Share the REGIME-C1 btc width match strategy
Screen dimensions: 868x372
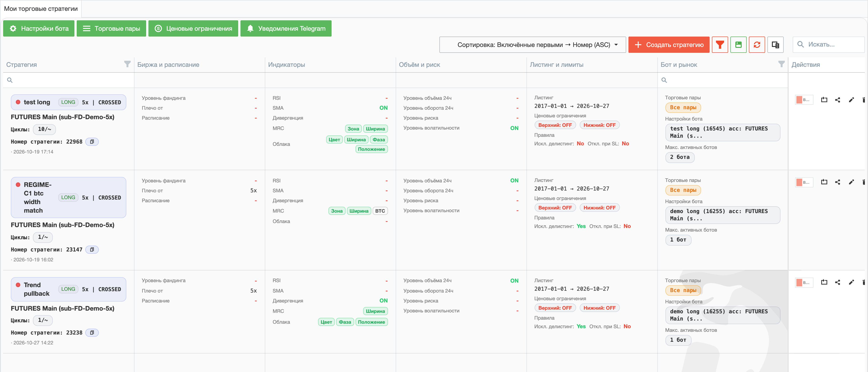838,182
